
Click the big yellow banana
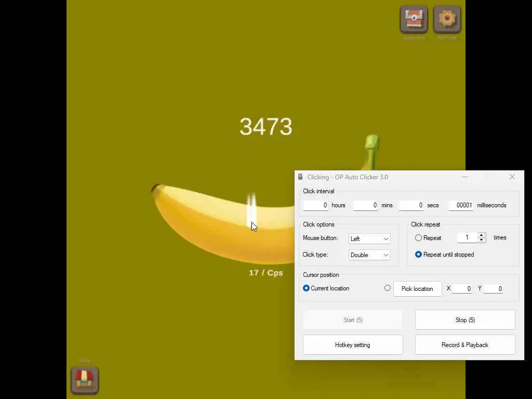point(223,224)
